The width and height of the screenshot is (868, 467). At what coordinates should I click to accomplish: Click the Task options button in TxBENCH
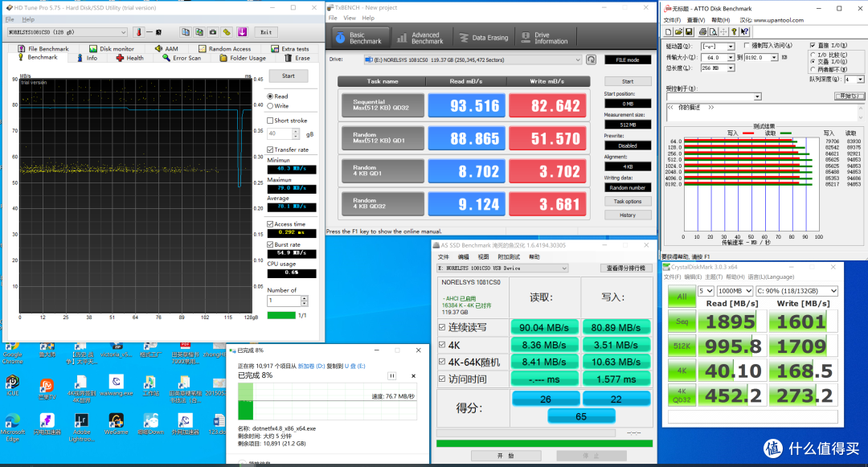point(628,202)
